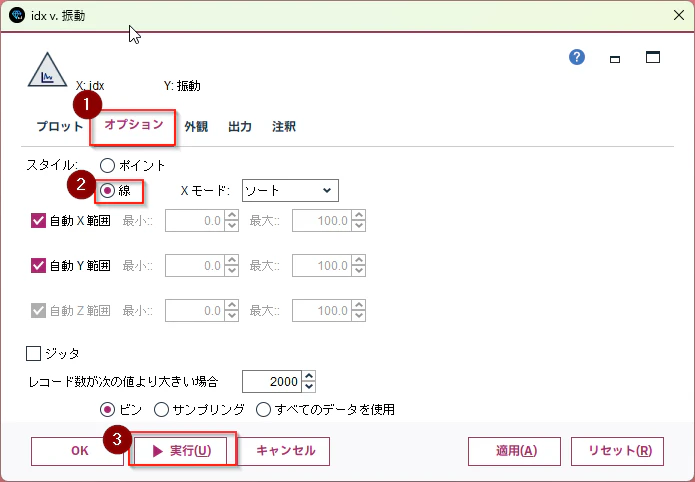Toggle the 自動 X 範囲 checkbox

(38, 220)
